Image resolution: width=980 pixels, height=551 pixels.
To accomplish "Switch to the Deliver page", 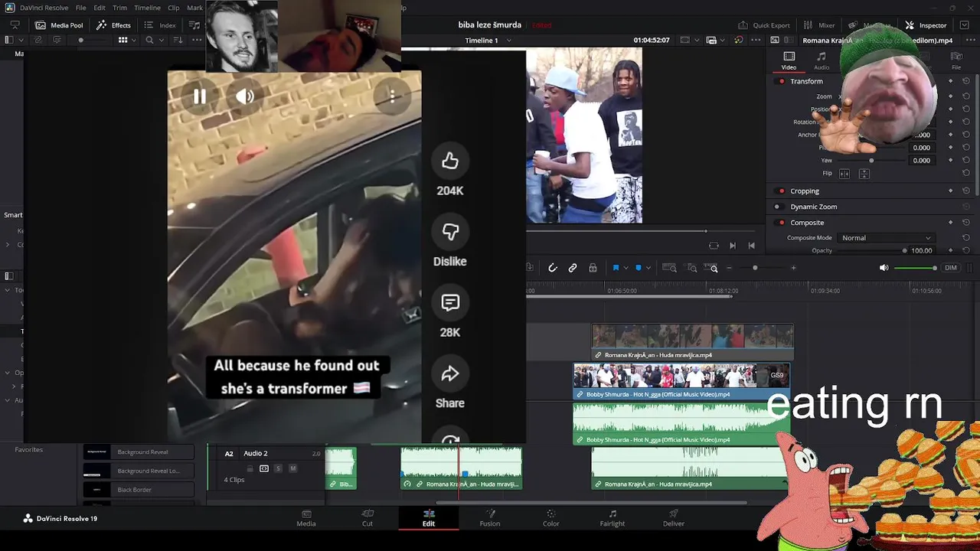I will [x=674, y=518].
